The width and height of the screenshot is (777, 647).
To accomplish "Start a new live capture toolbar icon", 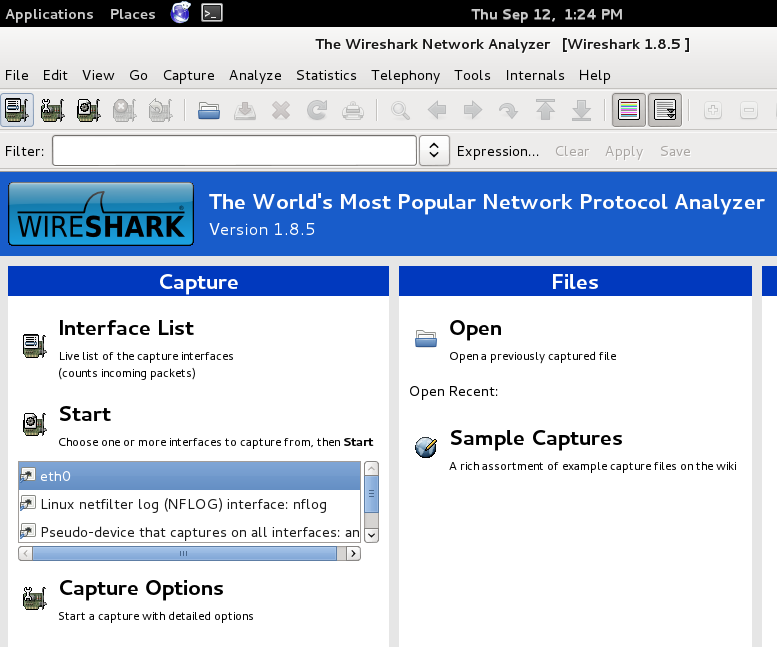I will (88, 110).
